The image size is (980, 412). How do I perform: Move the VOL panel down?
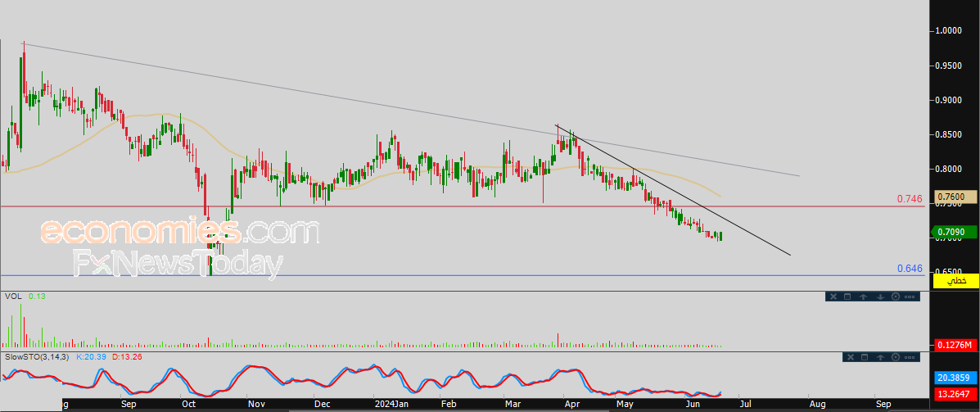[879, 297]
